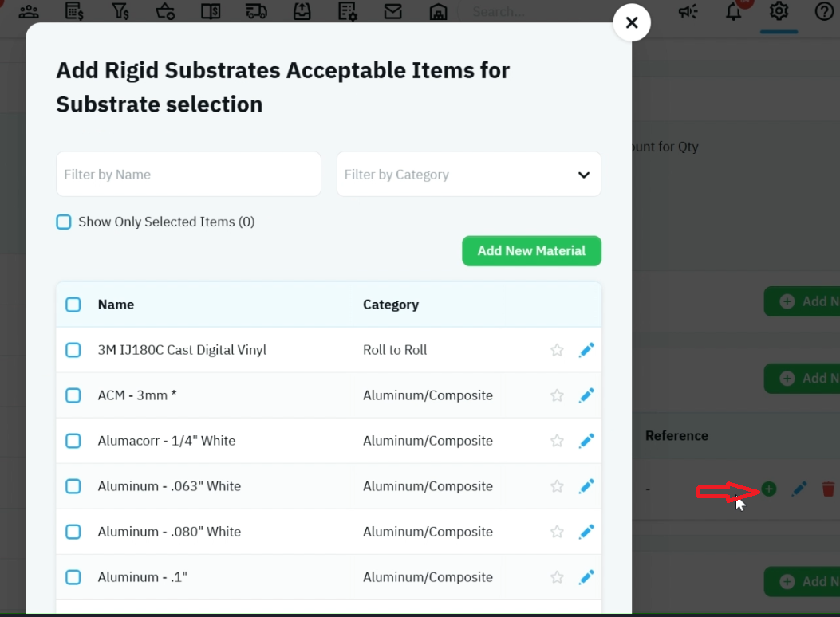Screen dimensions: 840x617
Task: Check the select-all checkbox beside Name
Action: 73,305
